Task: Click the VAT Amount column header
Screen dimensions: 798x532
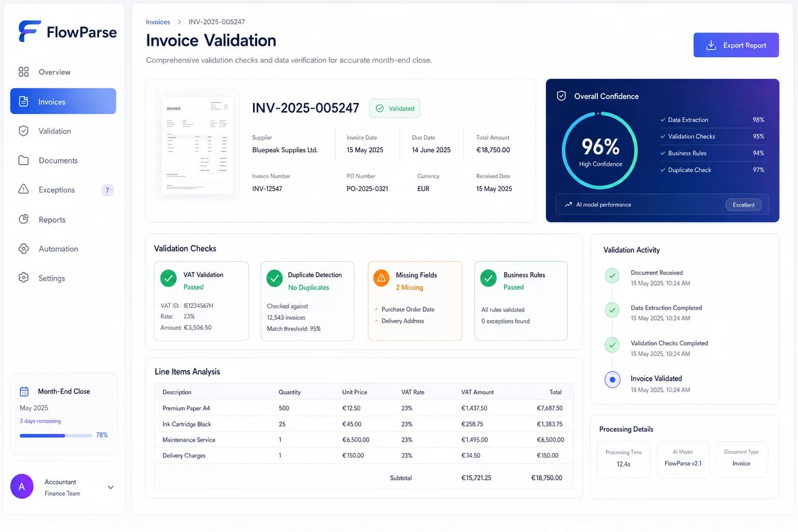Action: 477,392
